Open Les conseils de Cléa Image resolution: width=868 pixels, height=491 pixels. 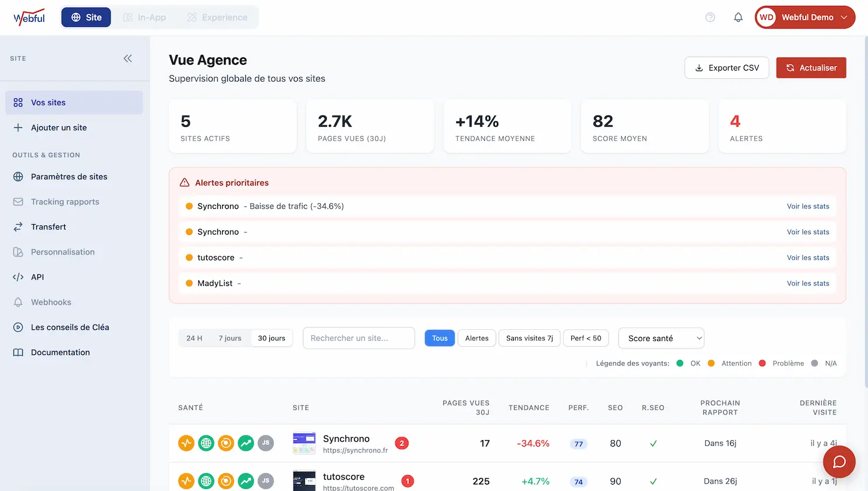74,327
